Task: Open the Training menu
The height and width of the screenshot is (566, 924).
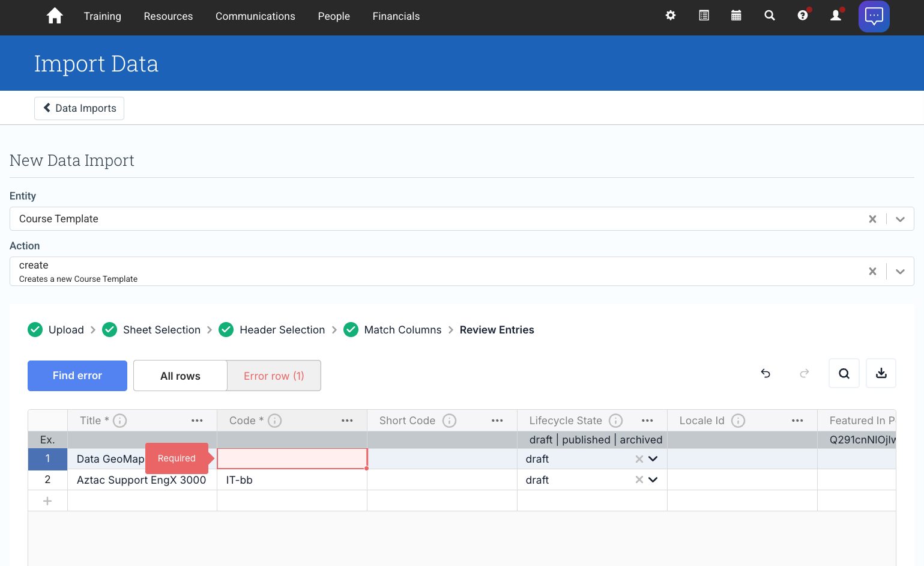Action: (x=103, y=16)
